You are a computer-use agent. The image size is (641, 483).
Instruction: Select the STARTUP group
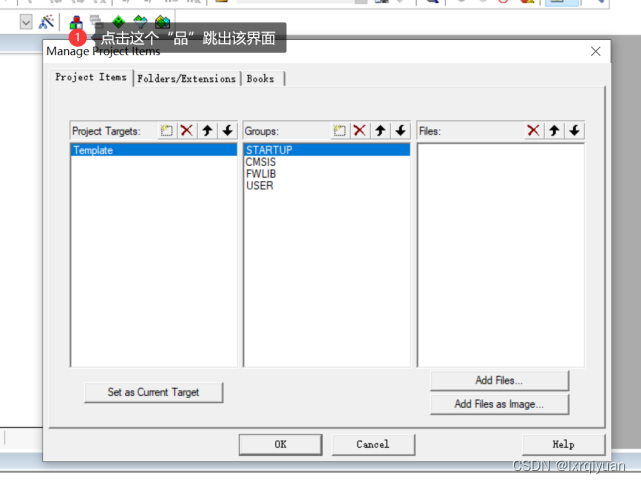coord(327,150)
